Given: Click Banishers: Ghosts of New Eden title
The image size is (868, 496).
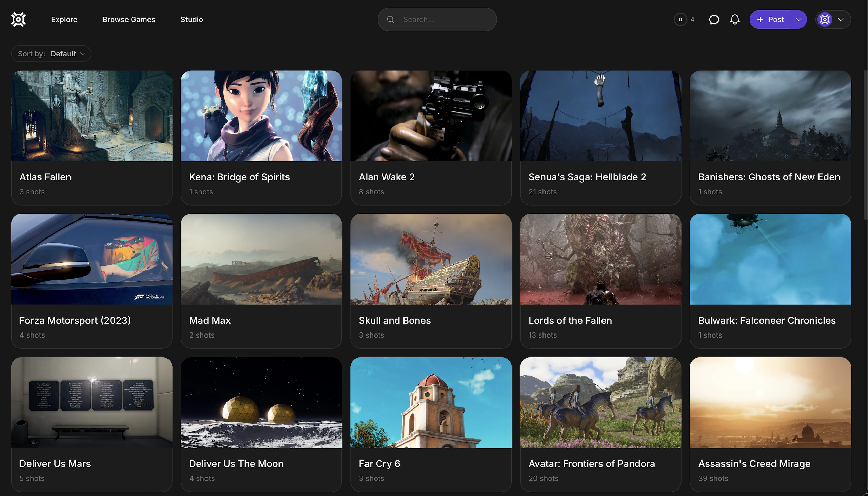Looking at the screenshot, I should pos(769,177).
